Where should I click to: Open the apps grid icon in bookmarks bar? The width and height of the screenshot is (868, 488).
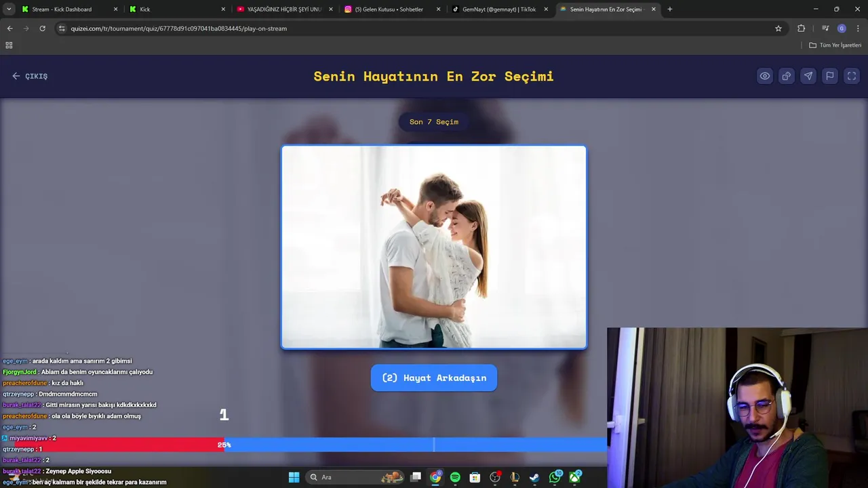coord(9,45)
